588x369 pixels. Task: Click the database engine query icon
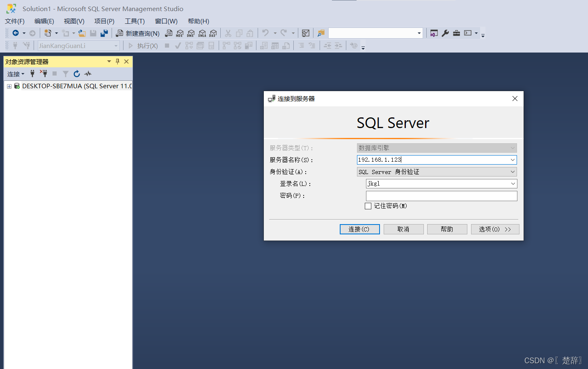169,33
